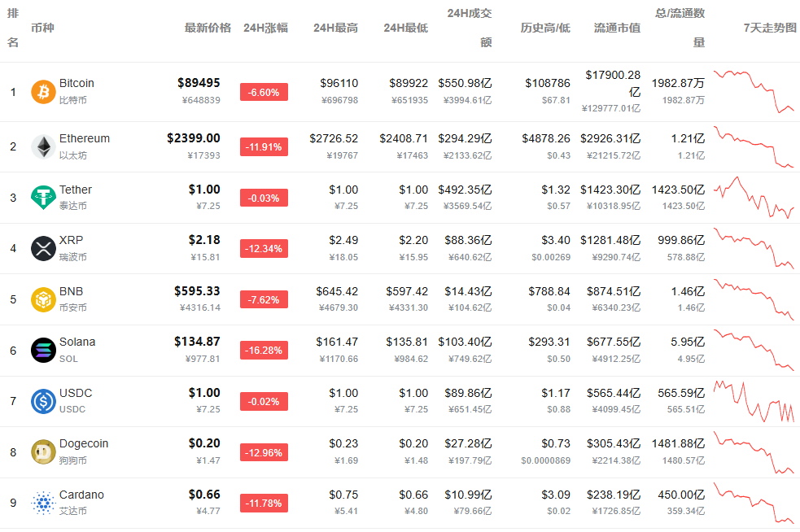Sort by 24H涨幅 column header

[x=265, y=28]
